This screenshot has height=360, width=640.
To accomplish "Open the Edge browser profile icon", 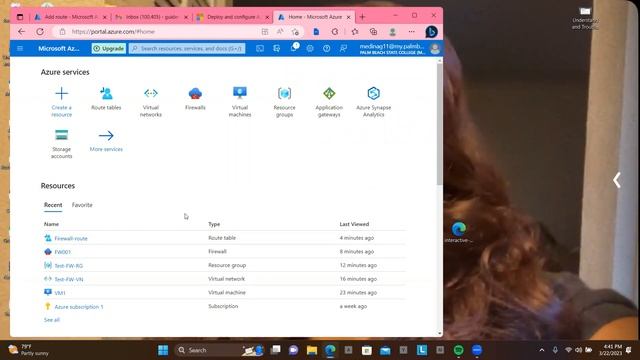I will (392, 31).
